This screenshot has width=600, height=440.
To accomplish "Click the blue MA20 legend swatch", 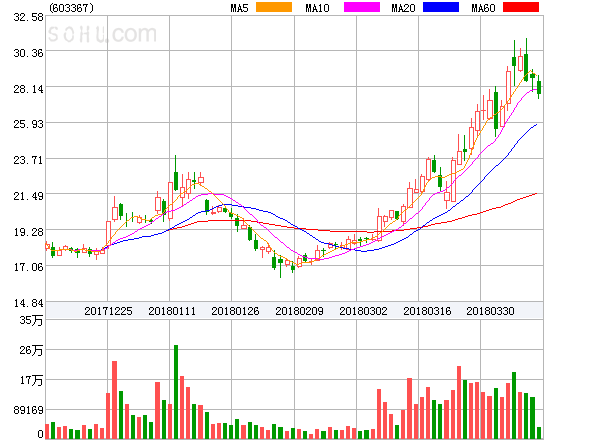I will click(441, 7).
